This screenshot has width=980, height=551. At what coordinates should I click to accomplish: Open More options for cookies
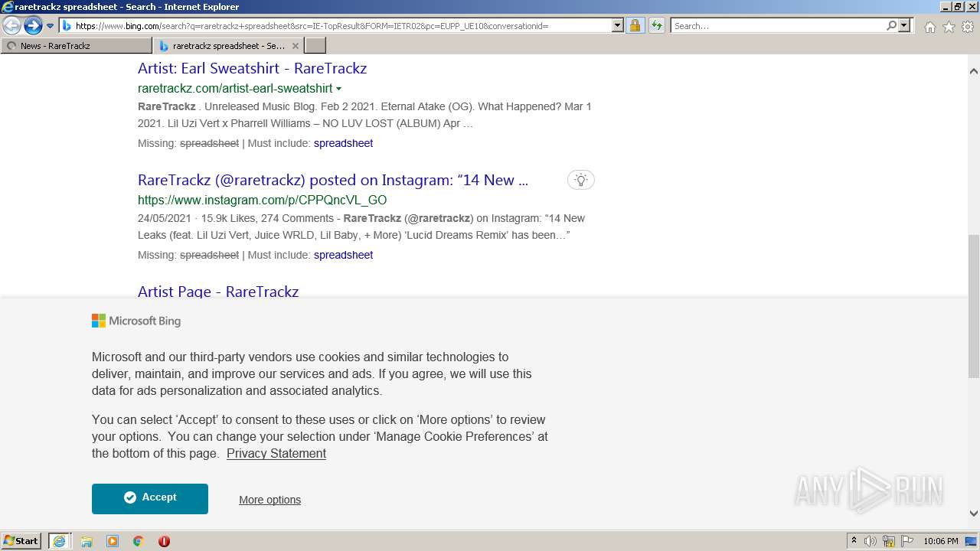tap(269, 500)
